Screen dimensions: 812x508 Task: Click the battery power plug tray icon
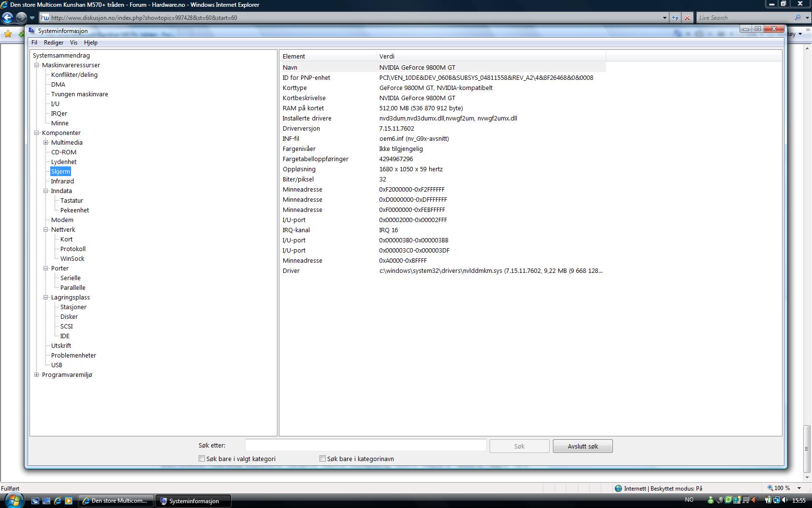(768, 500)
